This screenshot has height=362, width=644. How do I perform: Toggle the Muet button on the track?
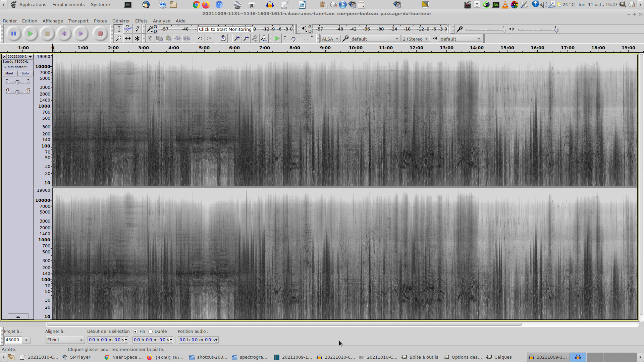point(9,73)
